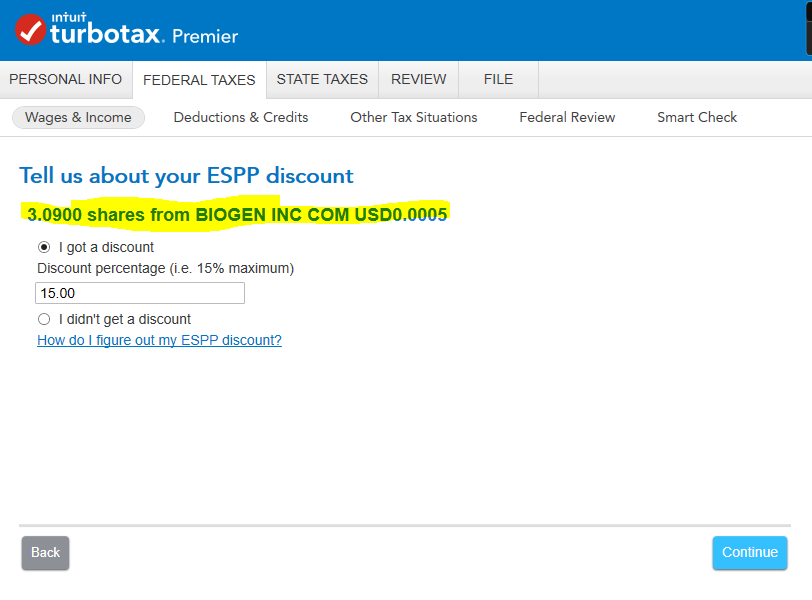The height and width of the screenshot is (600, 812).
Task: Click the Continue button
Action: coord(749,552)
